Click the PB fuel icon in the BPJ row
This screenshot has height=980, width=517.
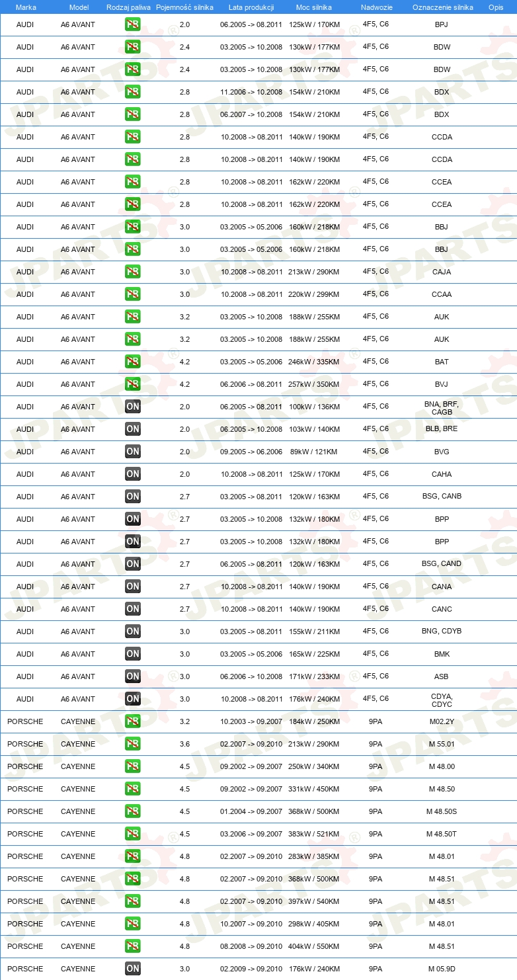(x=133, y=24)
